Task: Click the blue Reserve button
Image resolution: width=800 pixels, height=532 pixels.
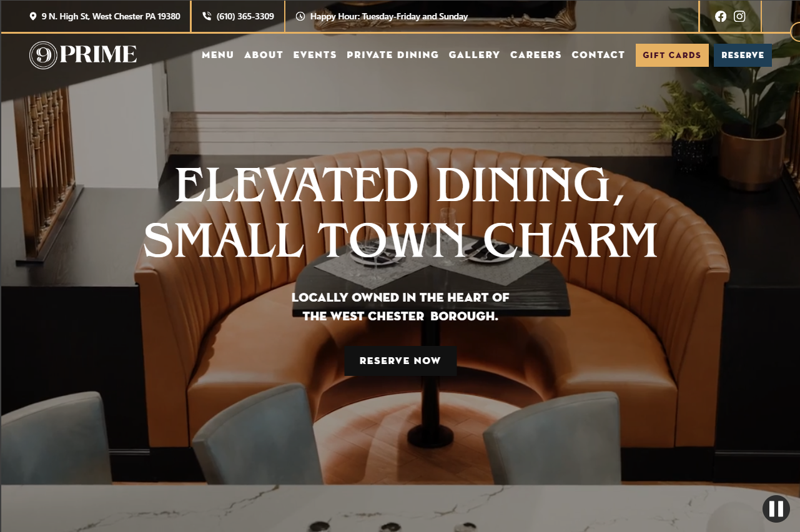Action: [x=743, y=55]
